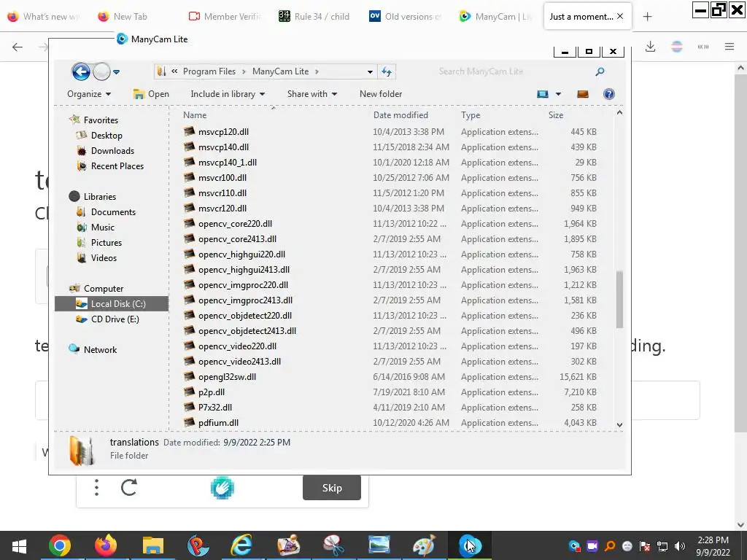
Task: Sort by the Type column header
Action: coord(471,114)
